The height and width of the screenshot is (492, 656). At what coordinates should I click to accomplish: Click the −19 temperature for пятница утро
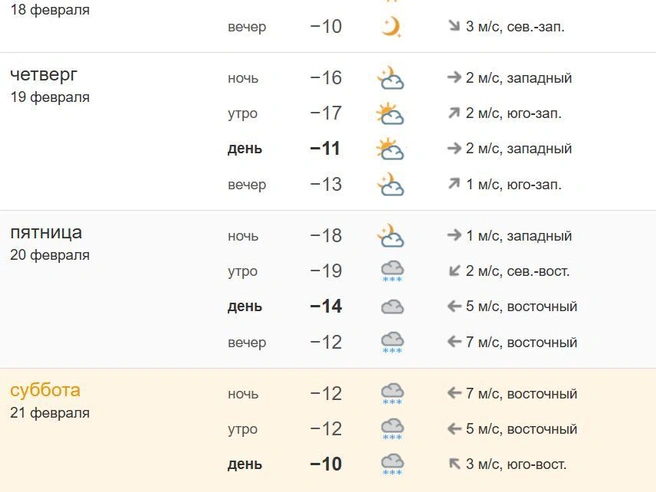326,271
